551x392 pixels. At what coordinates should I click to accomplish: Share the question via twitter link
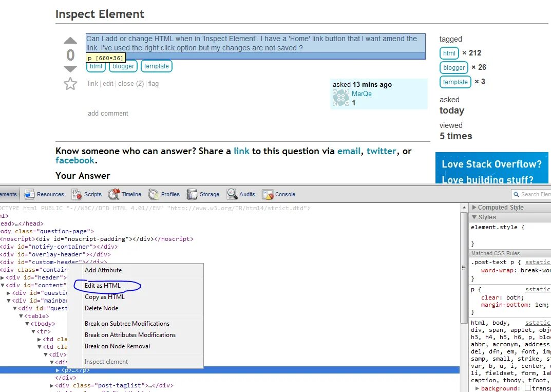tap(381, 151)
